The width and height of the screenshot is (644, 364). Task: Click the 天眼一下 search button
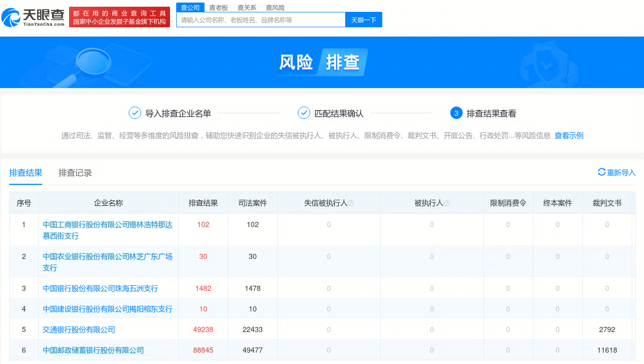pos(364,19)
